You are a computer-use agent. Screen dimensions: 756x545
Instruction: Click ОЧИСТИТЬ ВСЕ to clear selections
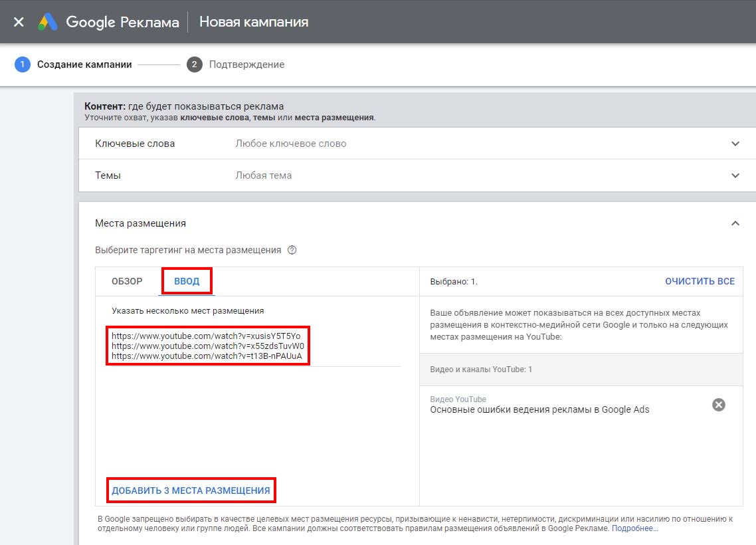pos(700,281)
